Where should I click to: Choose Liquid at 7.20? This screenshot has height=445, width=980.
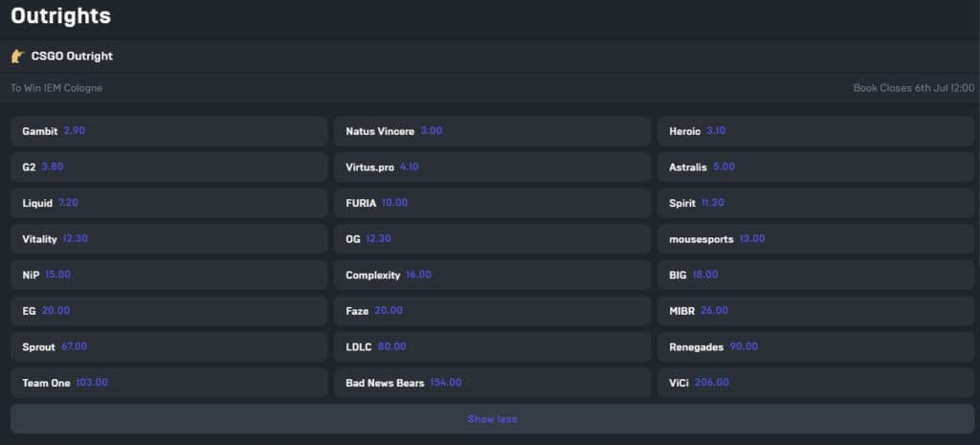coord(168,203)
